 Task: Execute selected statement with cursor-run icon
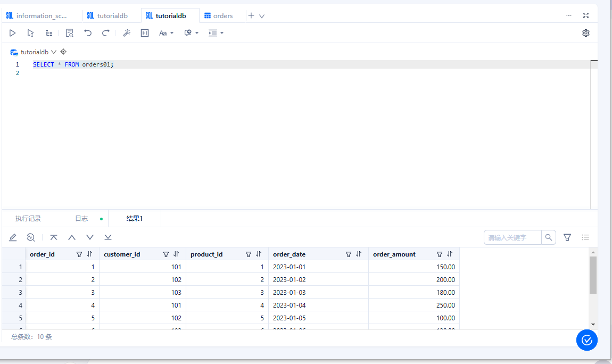click(30, 33)
